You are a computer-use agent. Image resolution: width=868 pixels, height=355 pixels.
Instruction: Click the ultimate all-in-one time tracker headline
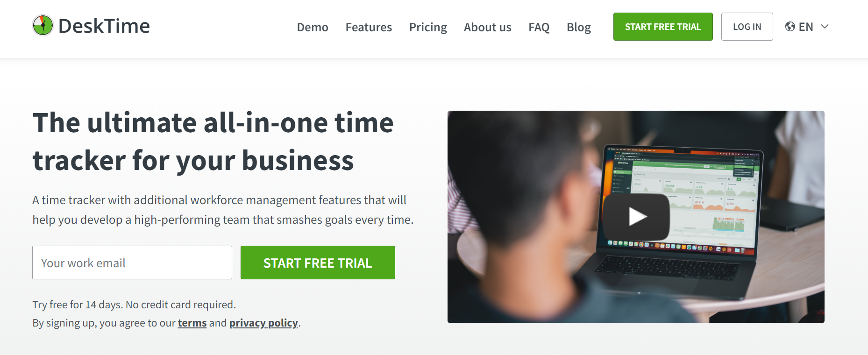click(213, 141)
